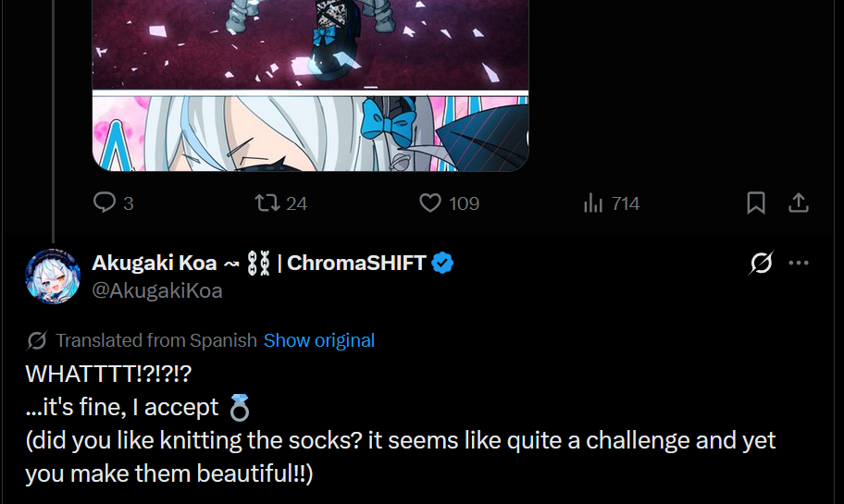Like the post with the heart icon
The height and width of the screenshot is (504, 844).
(x=430, y=203)
